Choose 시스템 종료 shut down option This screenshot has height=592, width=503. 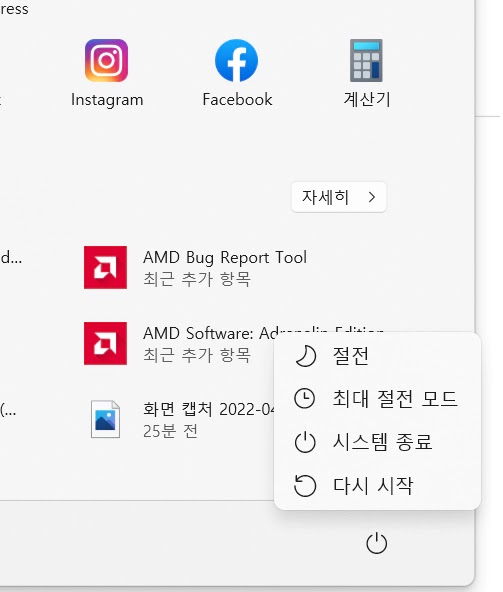377,442
